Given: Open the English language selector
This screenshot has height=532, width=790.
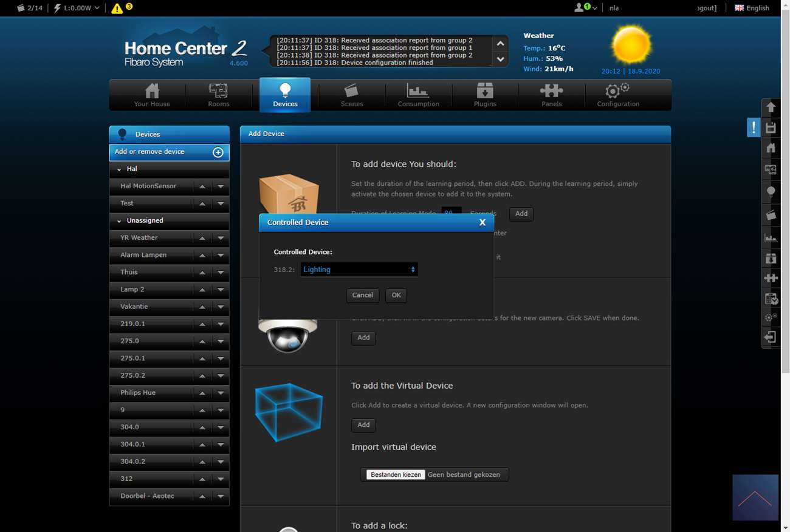Looking at the screenshot, I should tap(752, 8).
